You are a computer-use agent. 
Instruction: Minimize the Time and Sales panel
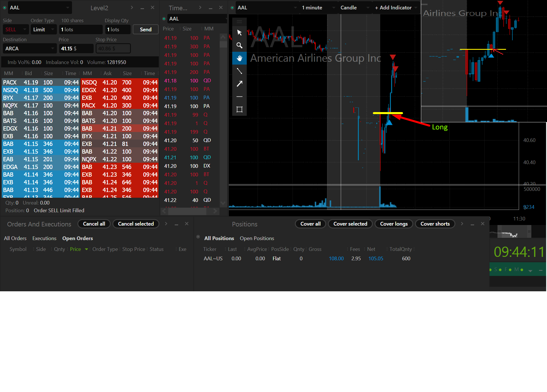point(210,8)
